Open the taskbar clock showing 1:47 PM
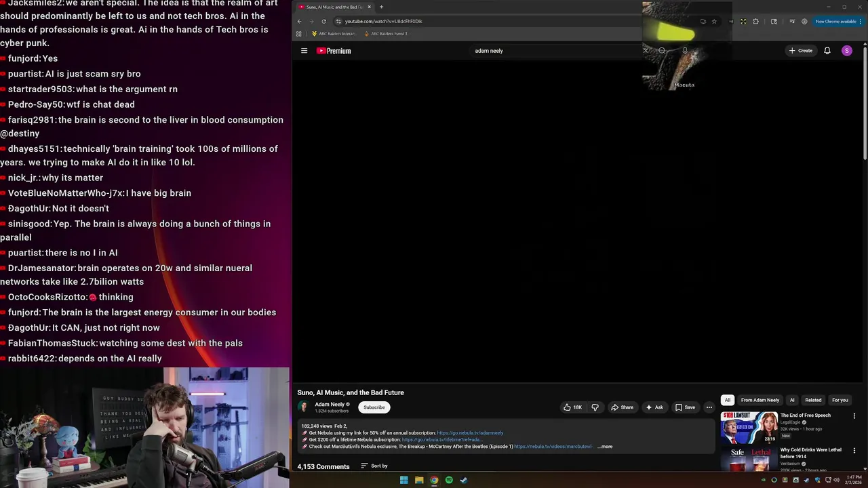 pos(854,480)
